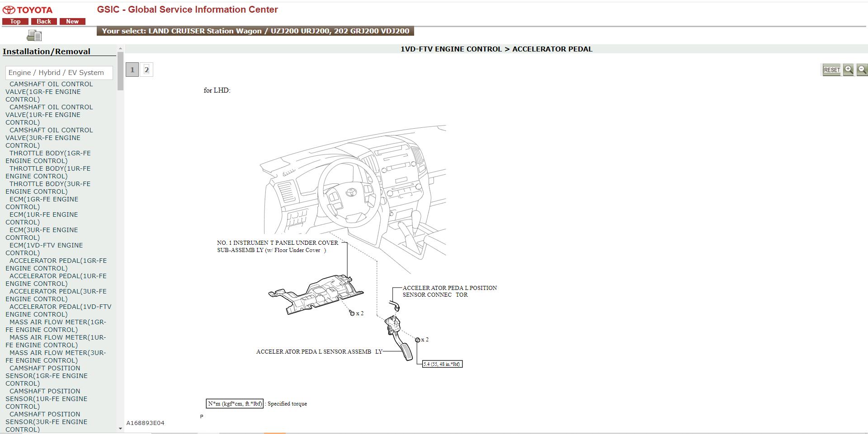Click the Specified torque legend box

pyautogui.click(x=235, y=404)
